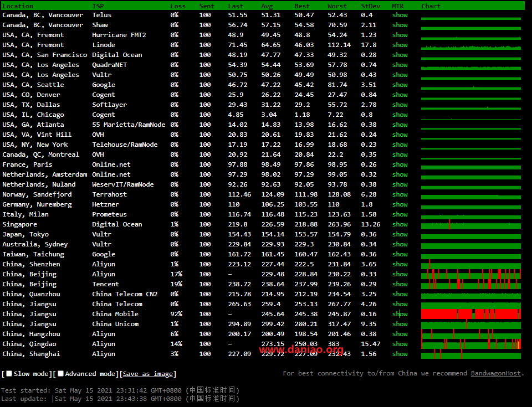532x407 pixels.
Task: Click the "Test started" timestamp line
Action: coord(120,390)
